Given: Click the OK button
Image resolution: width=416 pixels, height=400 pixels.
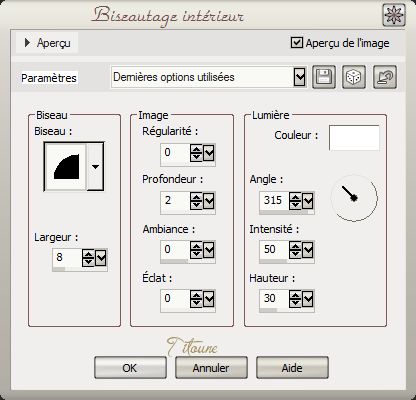Looking at the screenshot, I should [x=130, y=368].
